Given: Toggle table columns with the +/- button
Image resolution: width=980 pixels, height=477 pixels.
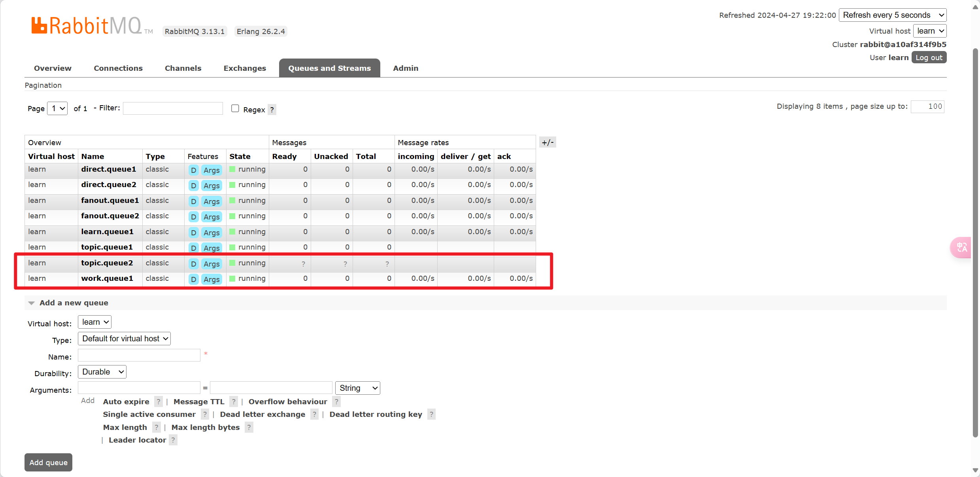Looking at the screenshot, I should point(548,142).
